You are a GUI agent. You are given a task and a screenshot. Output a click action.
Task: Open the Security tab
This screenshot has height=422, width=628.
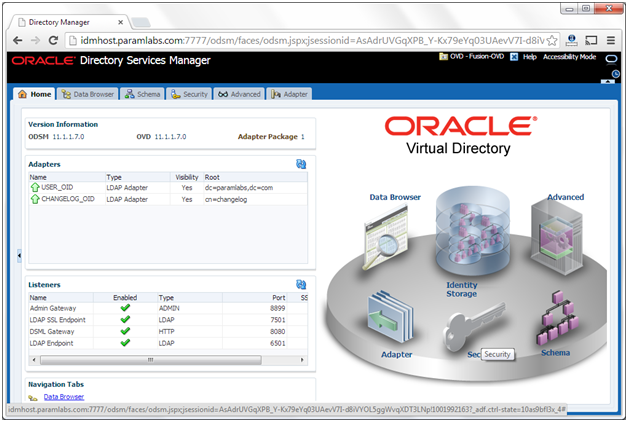[189, 94]
